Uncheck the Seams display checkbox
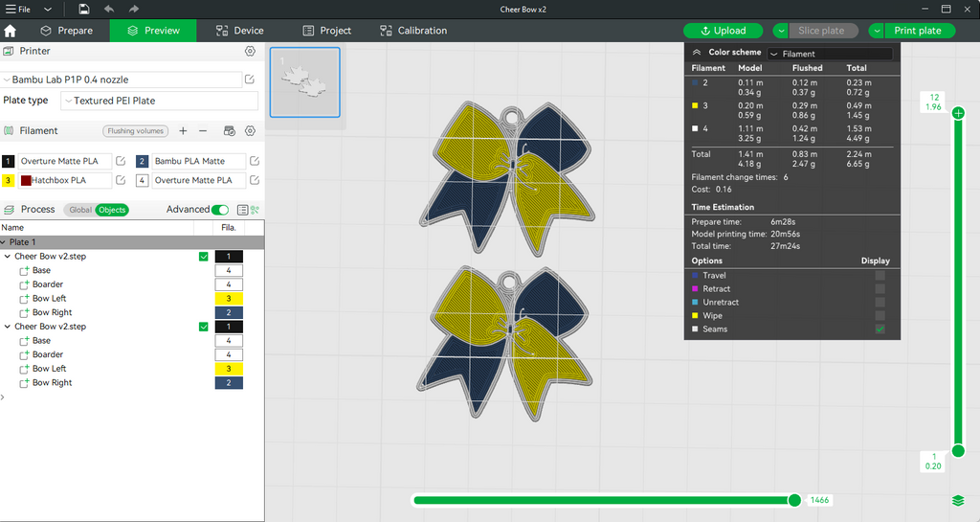 [x=880, y=329]
